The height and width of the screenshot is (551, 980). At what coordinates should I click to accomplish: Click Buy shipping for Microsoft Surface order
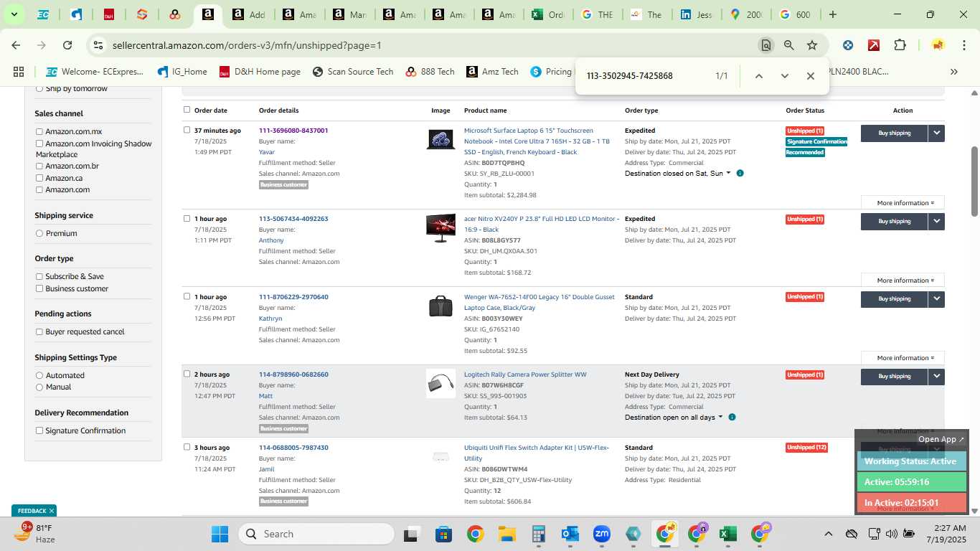[x=894, y=133]
